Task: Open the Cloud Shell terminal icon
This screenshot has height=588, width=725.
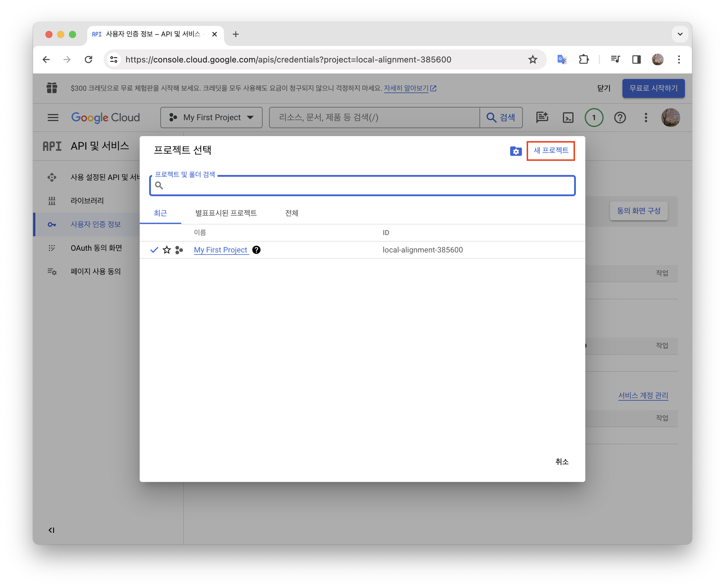Action: tap(568, 118)
